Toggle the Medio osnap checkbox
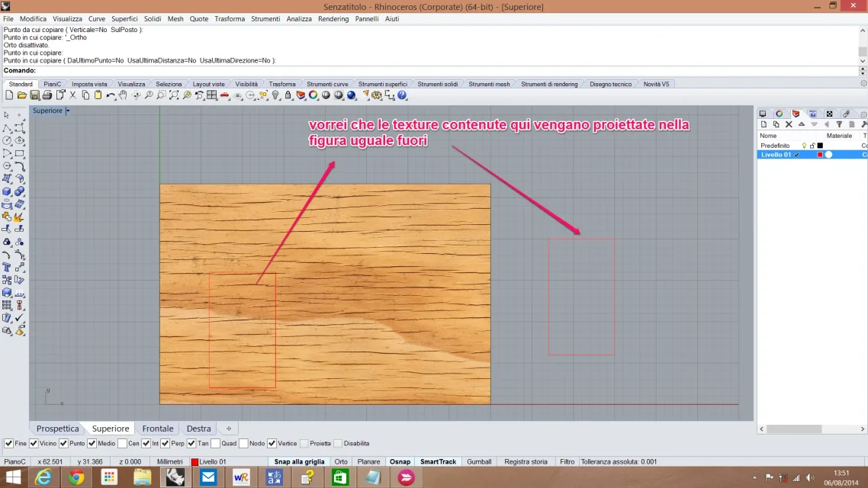This screenshot has width=868, height=488. [92, 443]
